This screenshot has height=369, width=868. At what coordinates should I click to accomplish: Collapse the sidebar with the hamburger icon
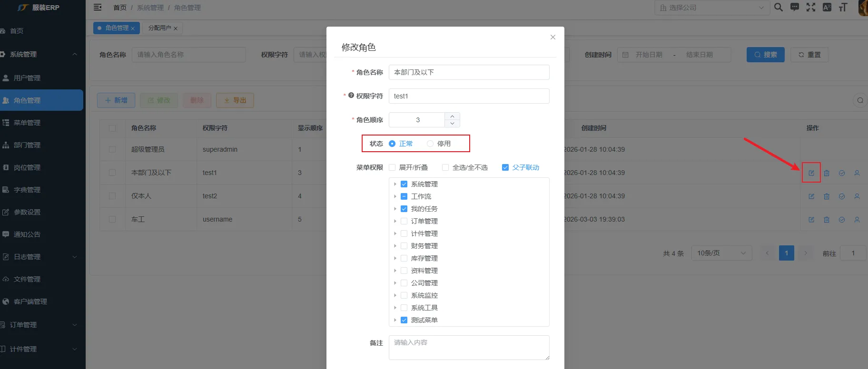98,7
